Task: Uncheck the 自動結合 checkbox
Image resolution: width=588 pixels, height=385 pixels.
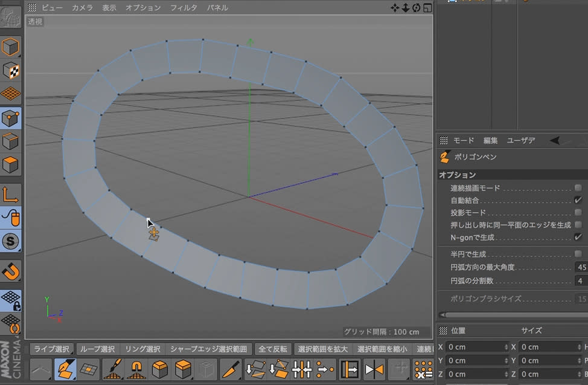Action: pyautogui.click(x=578, y=200)
